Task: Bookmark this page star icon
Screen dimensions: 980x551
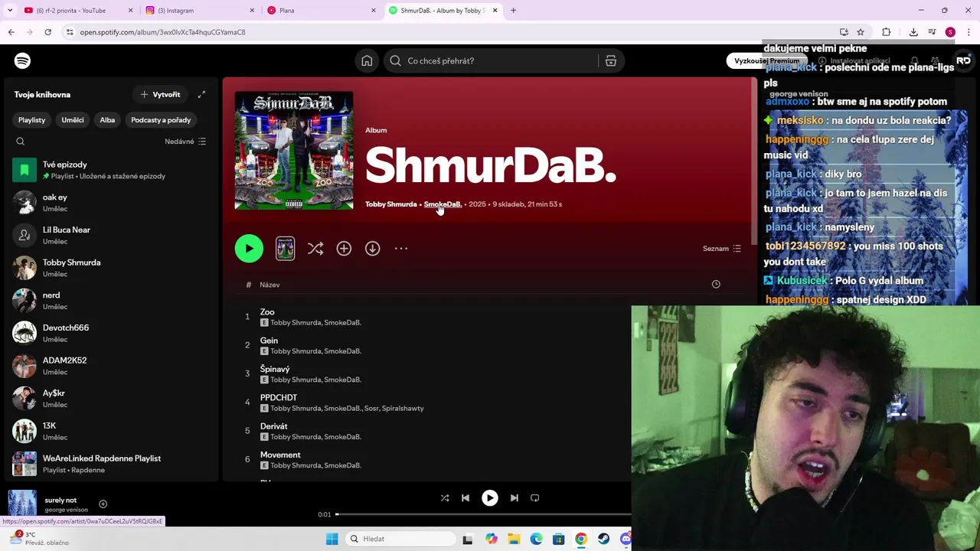Action: [861, 32]
